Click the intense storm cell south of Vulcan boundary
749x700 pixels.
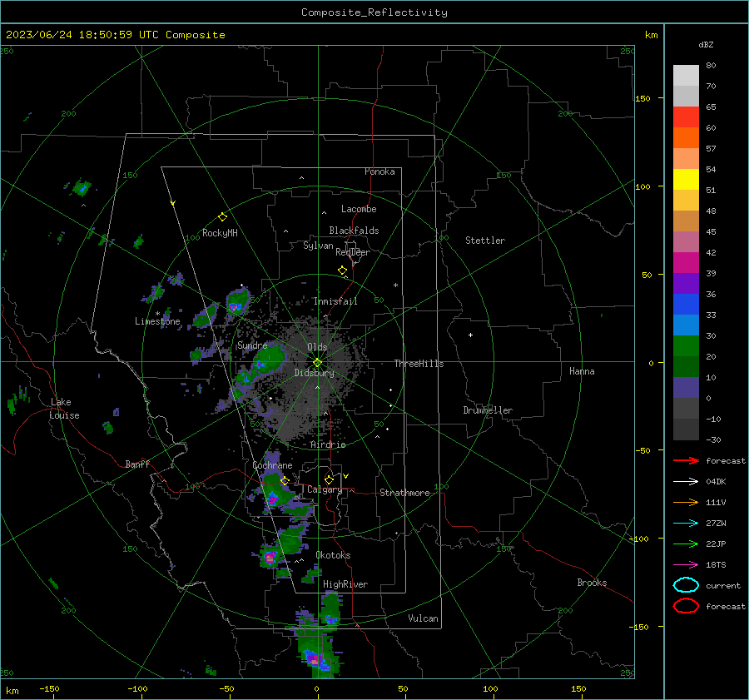(315, 659)
